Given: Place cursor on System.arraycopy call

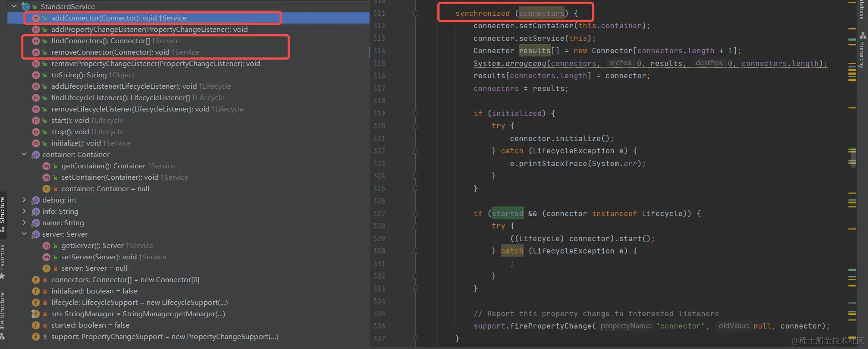Looking at the screenshot, I should tap(650, 63).
